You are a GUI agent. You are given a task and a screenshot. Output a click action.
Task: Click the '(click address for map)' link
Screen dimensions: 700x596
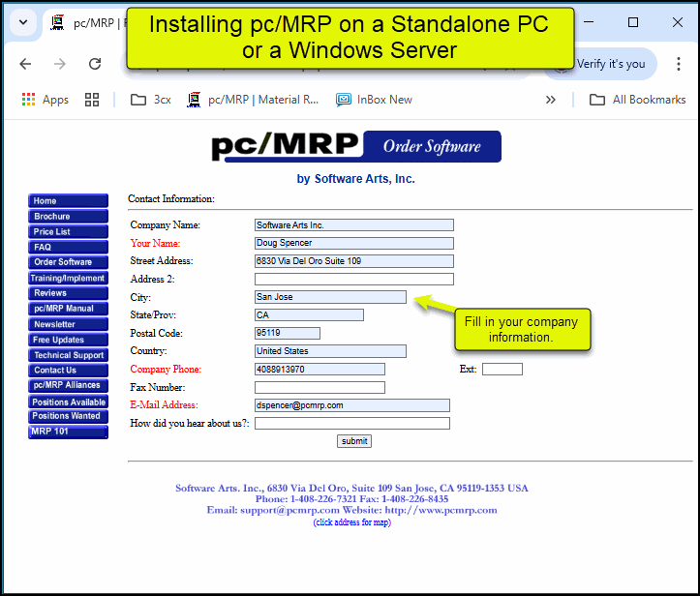point(351,521)
